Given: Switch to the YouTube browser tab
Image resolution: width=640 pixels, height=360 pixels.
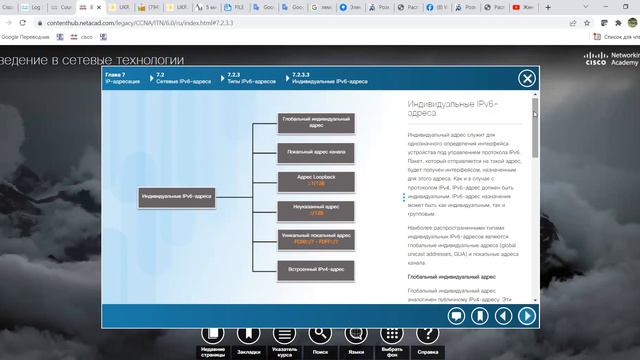Looking at the screenshot, I should tap(523, 7).
